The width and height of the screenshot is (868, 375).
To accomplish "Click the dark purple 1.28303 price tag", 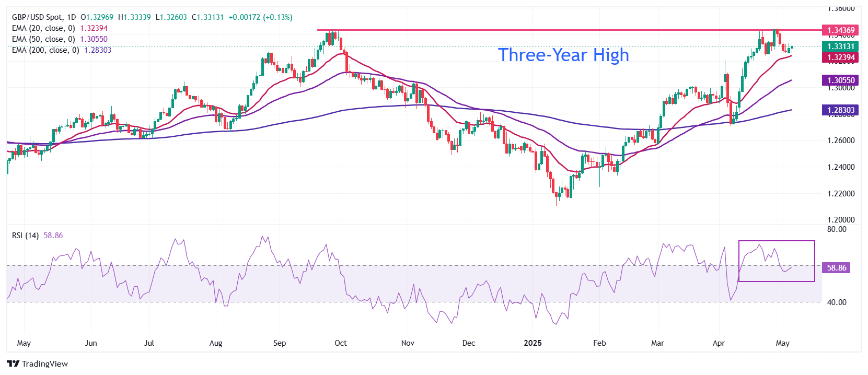I will 840,110.
